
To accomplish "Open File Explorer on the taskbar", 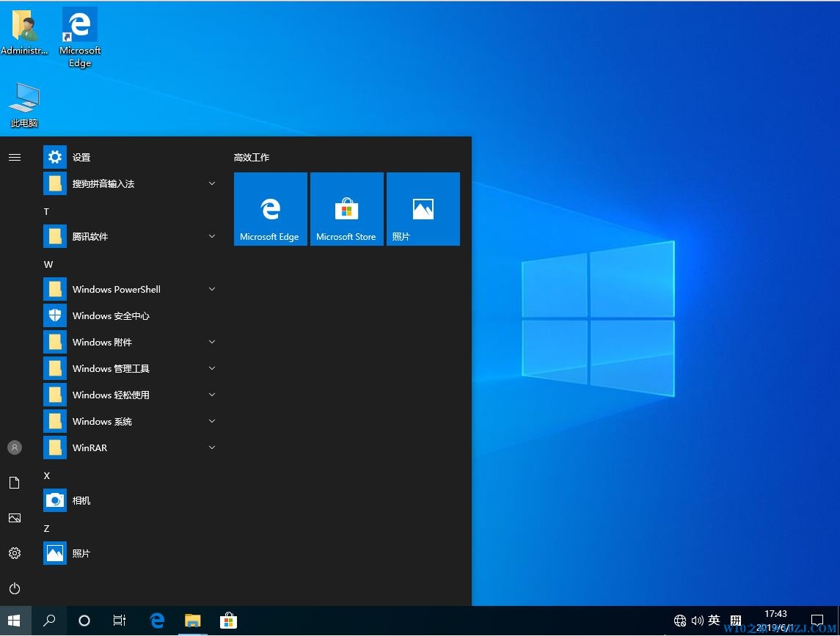I will [x=193, y=621].
